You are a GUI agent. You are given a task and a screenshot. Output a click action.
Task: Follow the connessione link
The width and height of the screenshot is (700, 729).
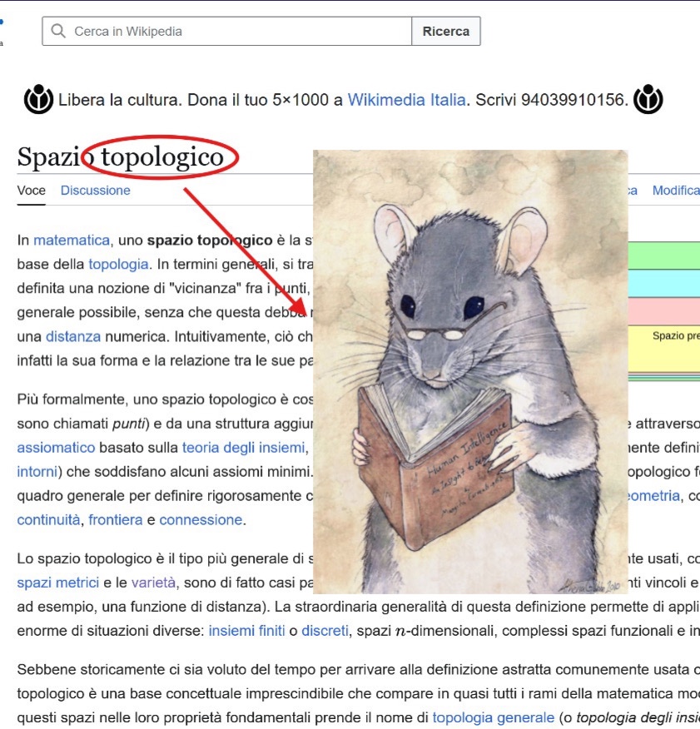pyautogui.click(x=201, y=520)
